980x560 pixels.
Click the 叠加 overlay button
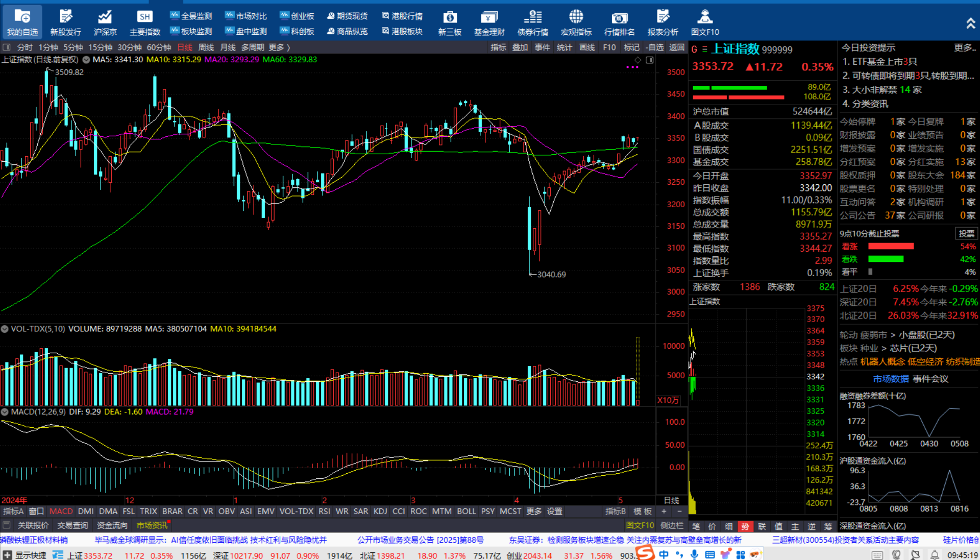coord(520,47)
